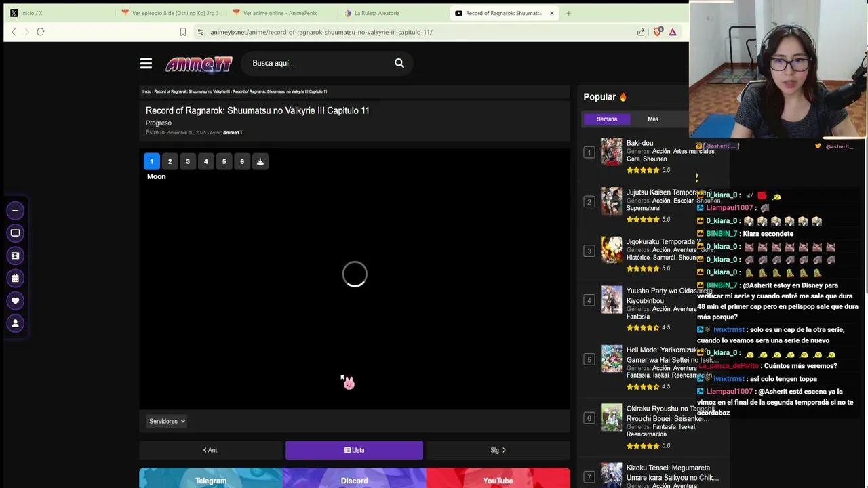Go to previous episode with Ant. button
The width and height of the screenshot is (868, 488).
211,450
